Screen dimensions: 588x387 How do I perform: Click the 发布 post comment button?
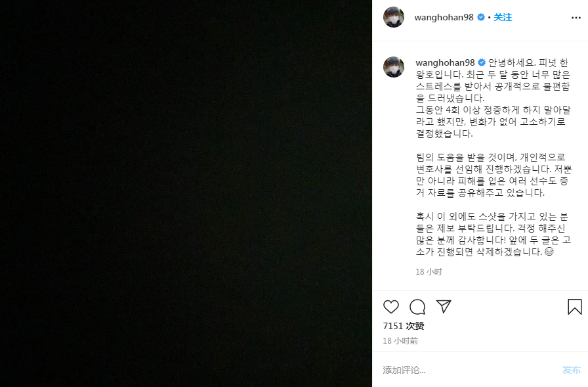[572, 370]
